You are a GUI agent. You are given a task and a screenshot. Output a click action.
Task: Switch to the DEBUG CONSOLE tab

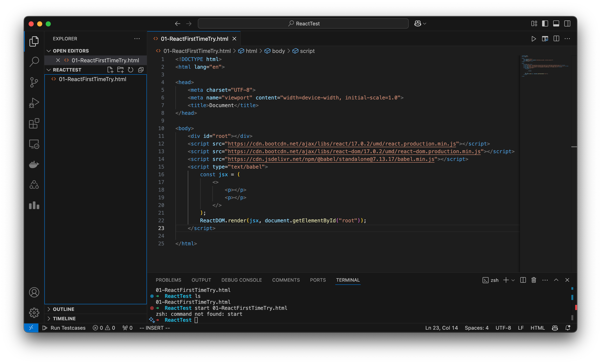tap(241, 280)
